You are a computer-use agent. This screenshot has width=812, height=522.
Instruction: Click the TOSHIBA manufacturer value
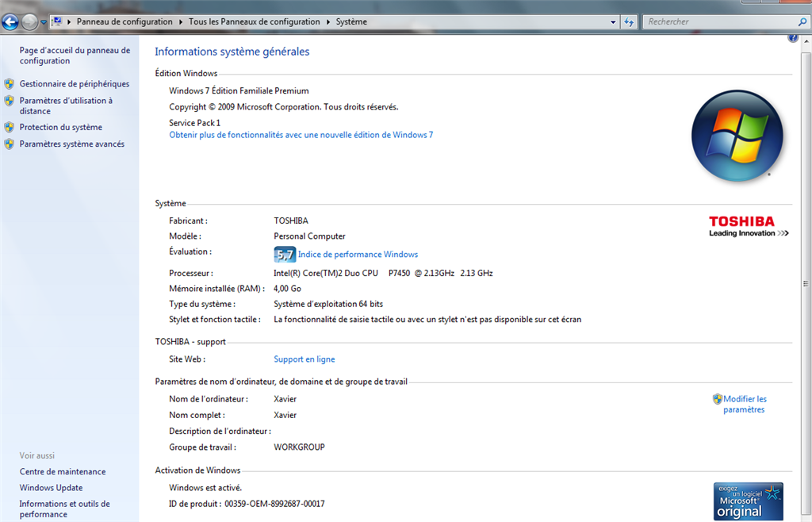point(291,221)
